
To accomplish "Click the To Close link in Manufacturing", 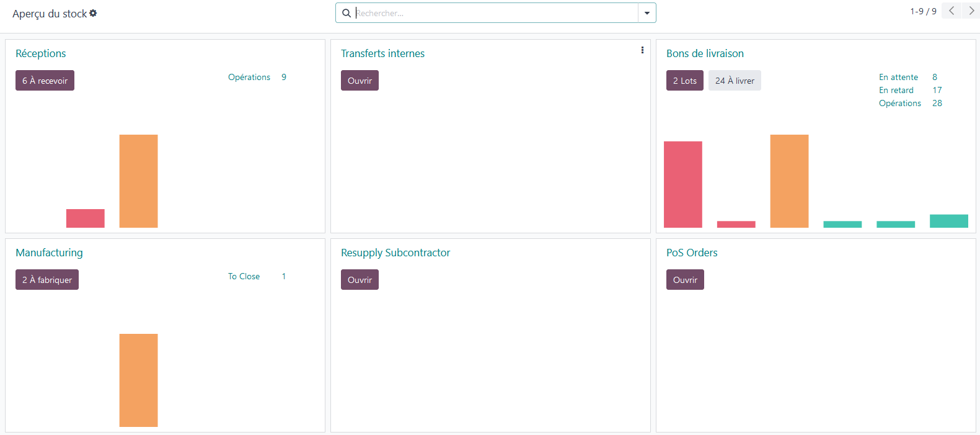I will (x=244, y=276).
